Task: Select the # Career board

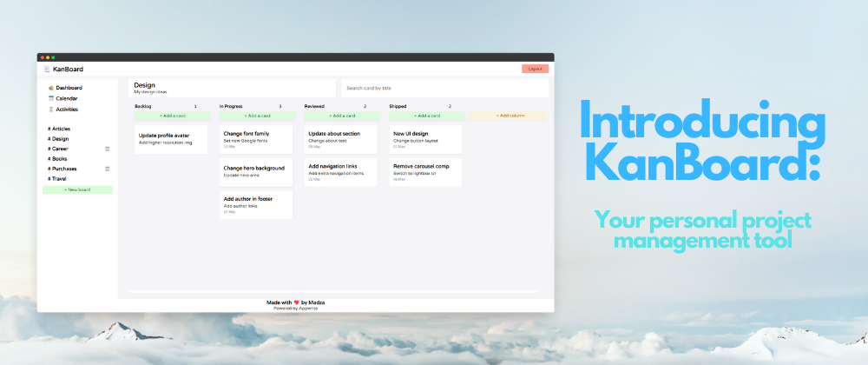Action: coord(57,149)
